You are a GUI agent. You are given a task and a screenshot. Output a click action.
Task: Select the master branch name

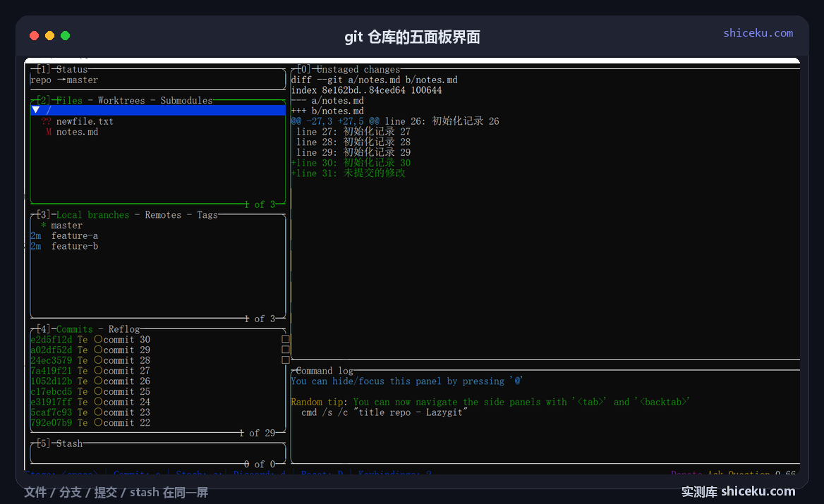(x=67, y=226)
